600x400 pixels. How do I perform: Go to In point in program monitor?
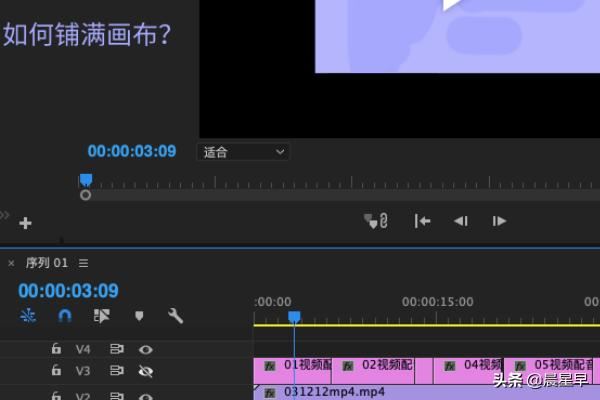coord(422,221)
